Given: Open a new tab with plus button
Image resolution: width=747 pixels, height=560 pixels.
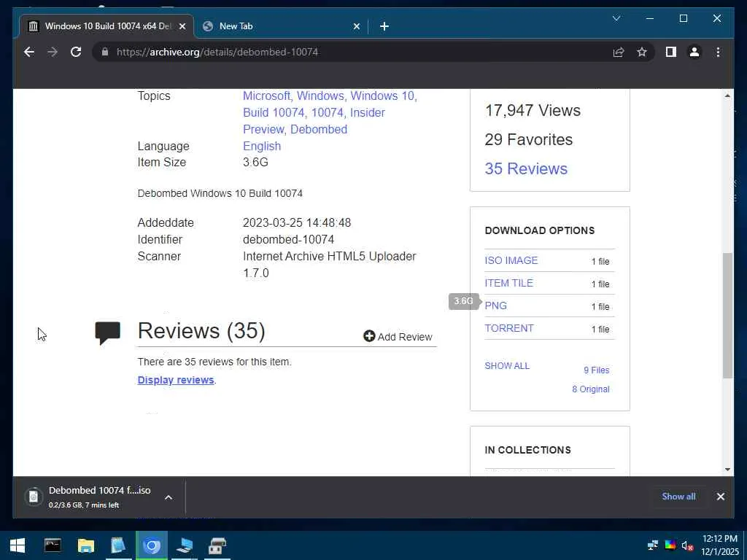Looking at the screenshot, I should pyautogui.click(x=384, y=26).
